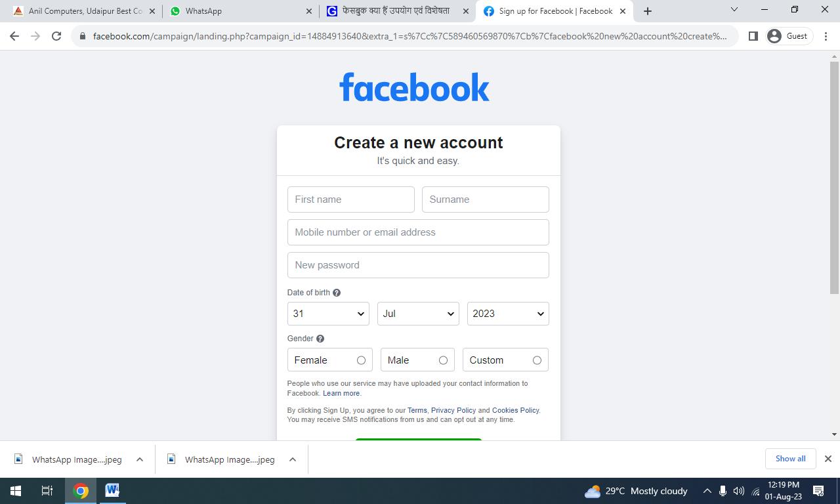
Task: Click the browser reload icon
Action: coord(56,36)
